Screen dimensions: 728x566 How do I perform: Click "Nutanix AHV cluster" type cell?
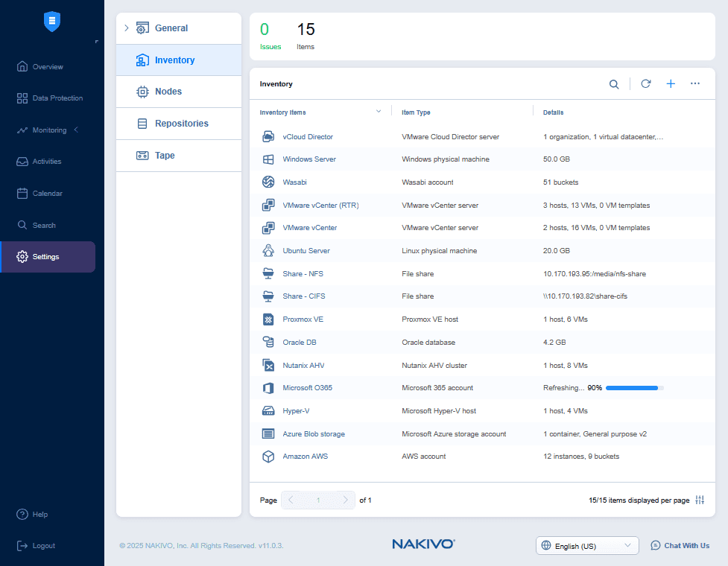pos(434,366)
